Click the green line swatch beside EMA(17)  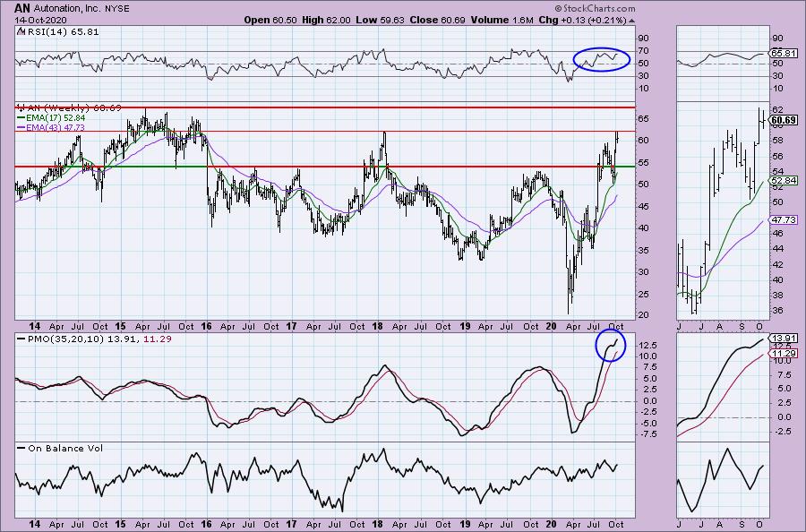click(x=21, y=117)
